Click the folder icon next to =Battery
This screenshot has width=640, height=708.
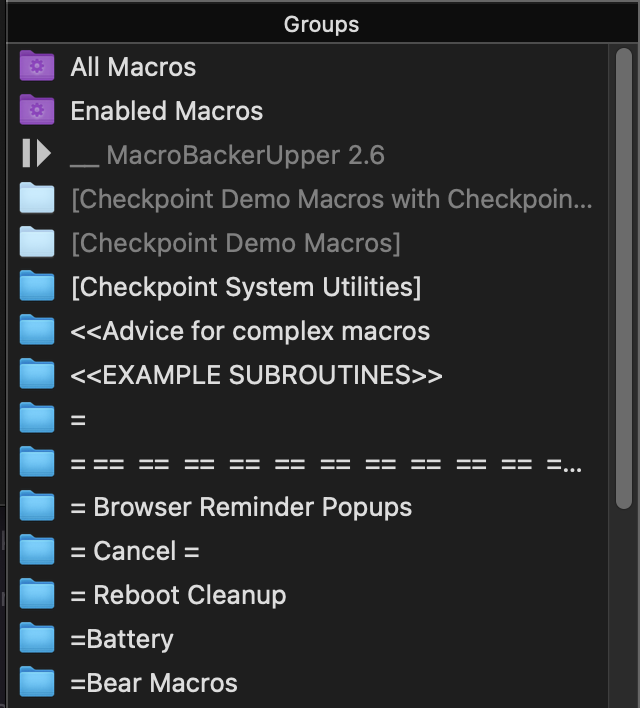click(x=37, y=638)
